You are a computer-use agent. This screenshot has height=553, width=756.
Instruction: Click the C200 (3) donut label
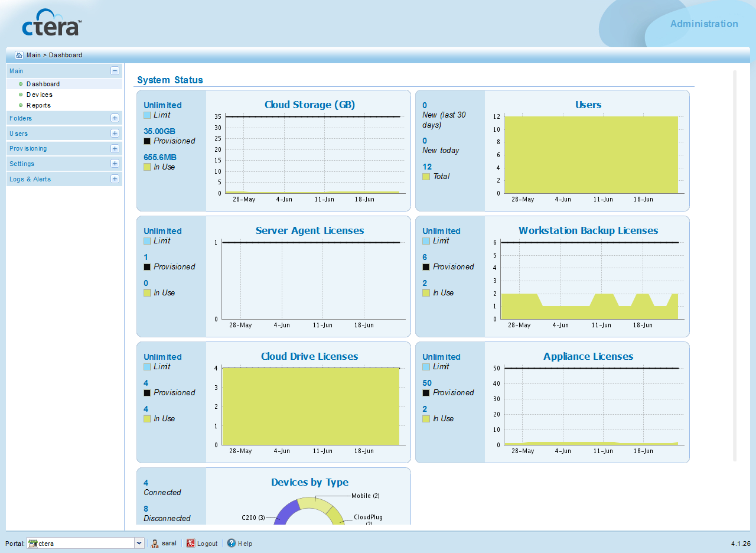(253, 518)
